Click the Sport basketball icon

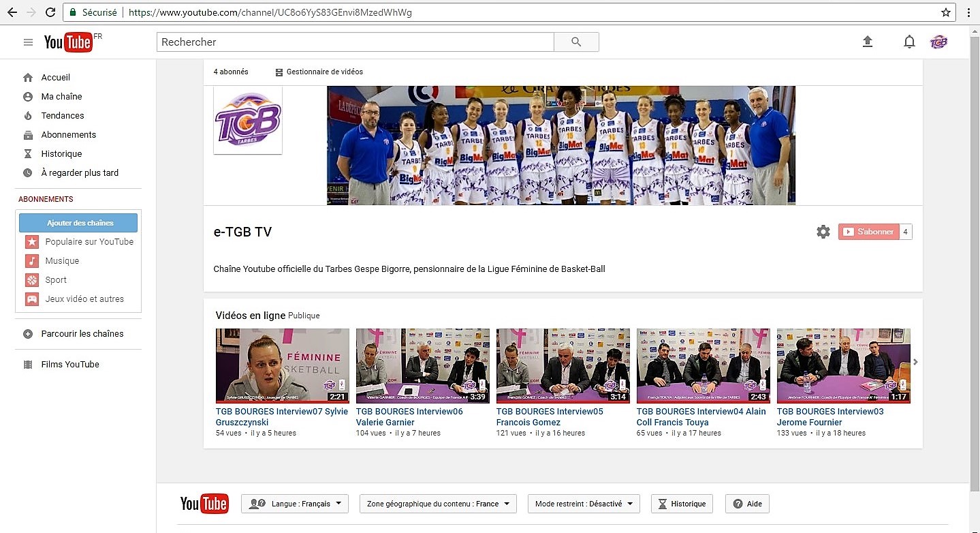pyautogui.click(x=32, y=280)
